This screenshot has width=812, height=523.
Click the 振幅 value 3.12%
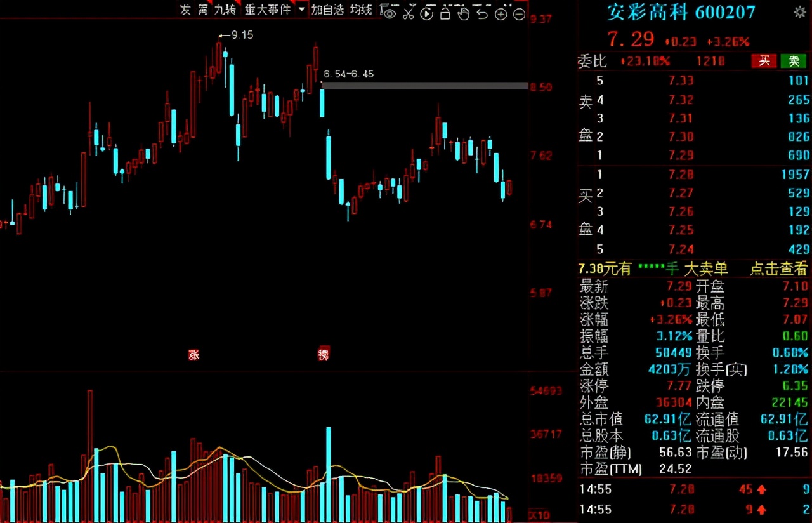click(673, 336)
